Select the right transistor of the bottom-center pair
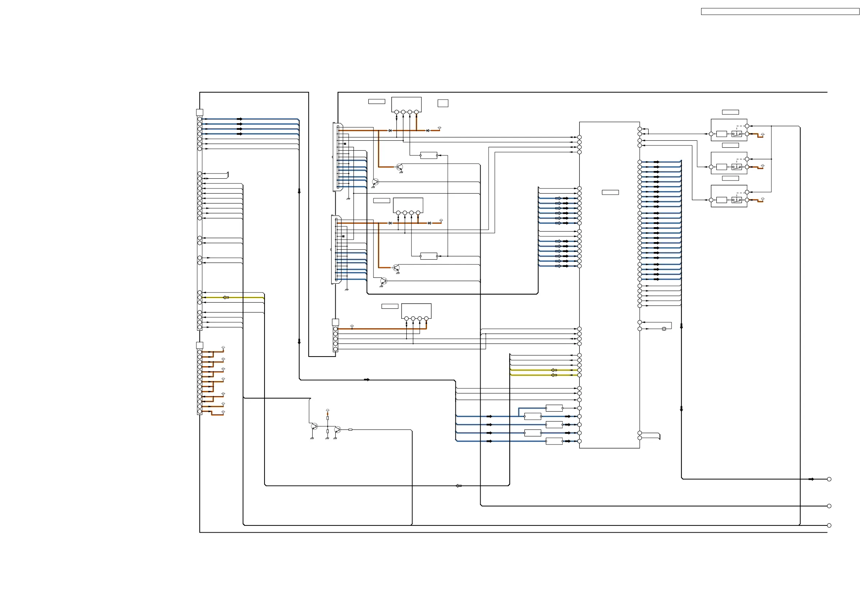 (337, 430)
